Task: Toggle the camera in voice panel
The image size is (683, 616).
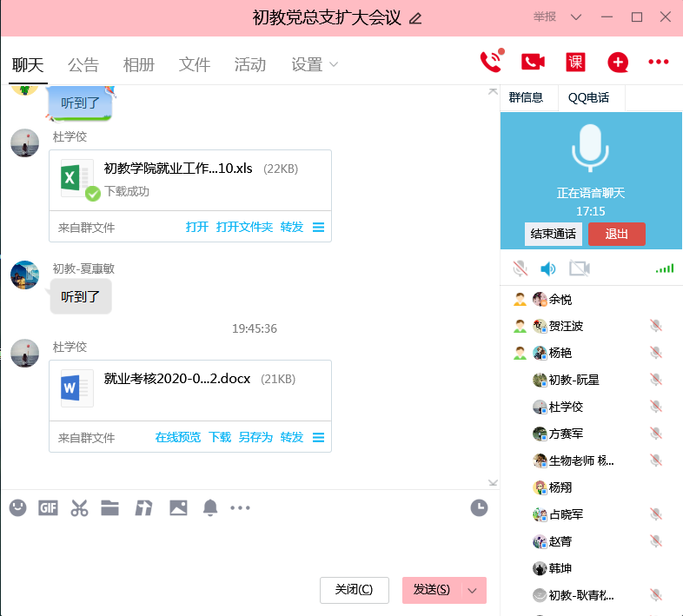Action: 579,268
